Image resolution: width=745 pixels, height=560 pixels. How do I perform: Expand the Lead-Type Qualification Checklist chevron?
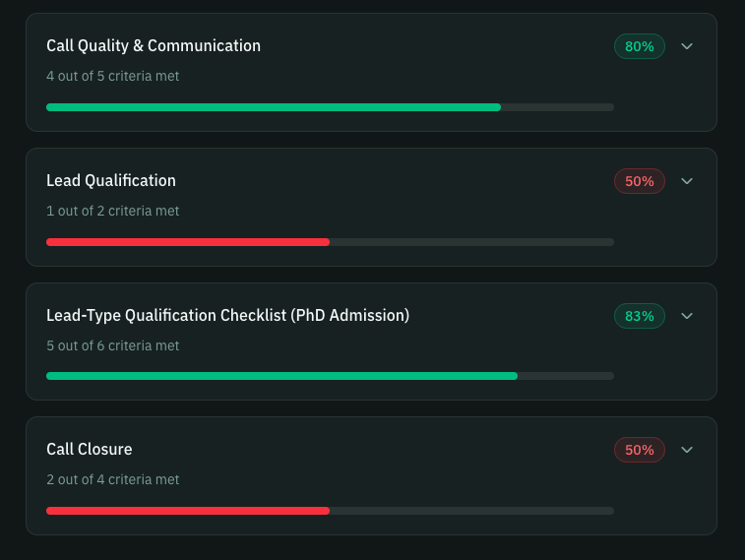[687, 316]
